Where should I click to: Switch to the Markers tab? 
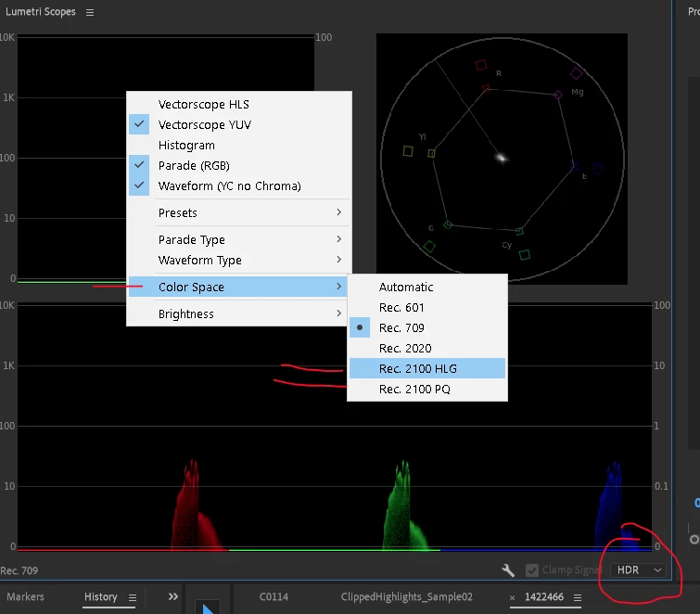25,596
